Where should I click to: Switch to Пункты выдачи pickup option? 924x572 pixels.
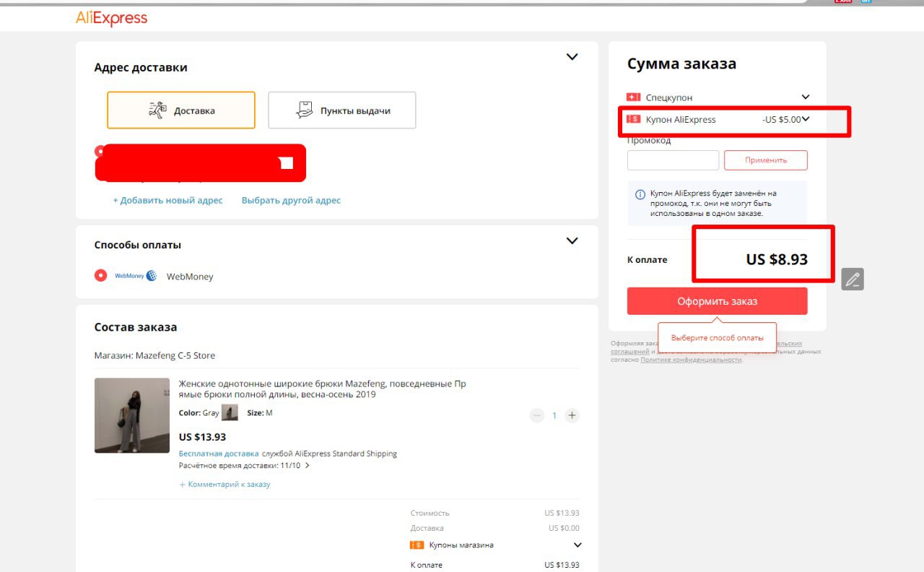(342, 110)
